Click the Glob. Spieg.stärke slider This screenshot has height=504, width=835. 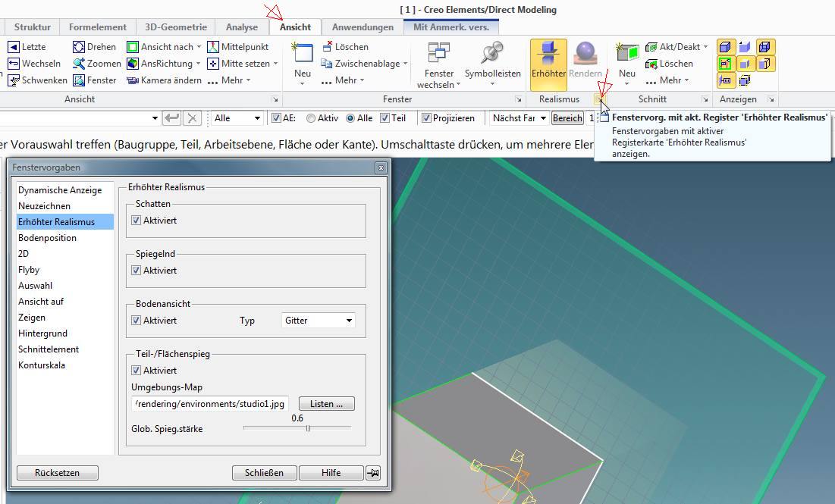[297, 427]
